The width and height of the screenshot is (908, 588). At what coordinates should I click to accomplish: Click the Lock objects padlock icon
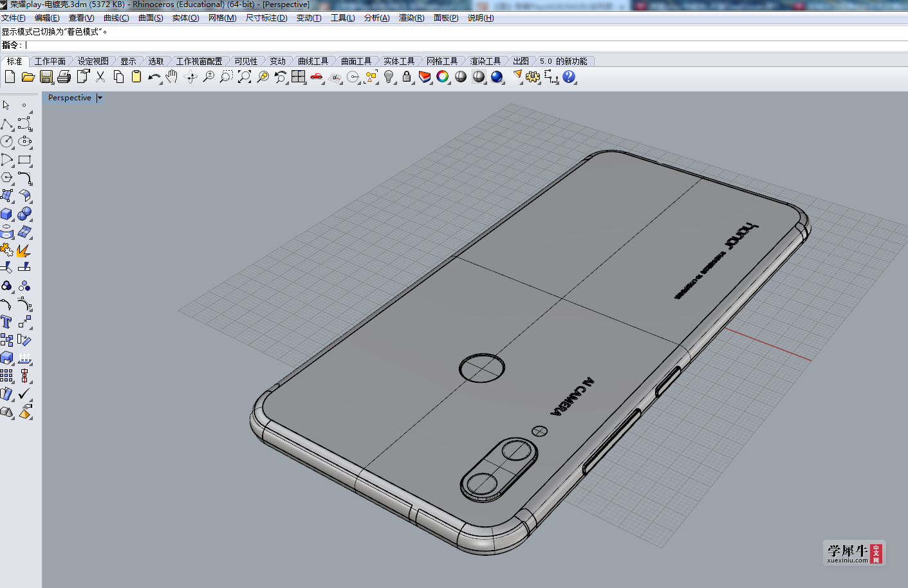(407, 77)
